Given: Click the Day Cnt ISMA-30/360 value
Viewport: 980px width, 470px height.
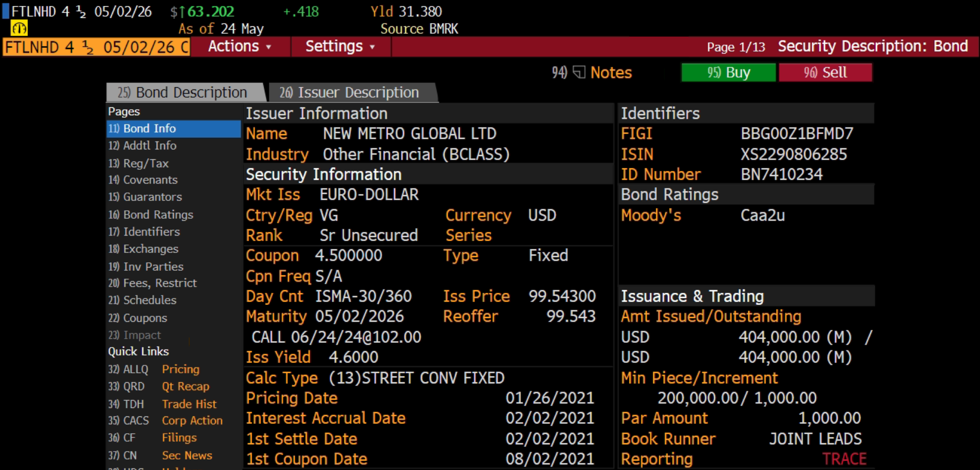Looking at the screenshot, I should pos(363,297).
